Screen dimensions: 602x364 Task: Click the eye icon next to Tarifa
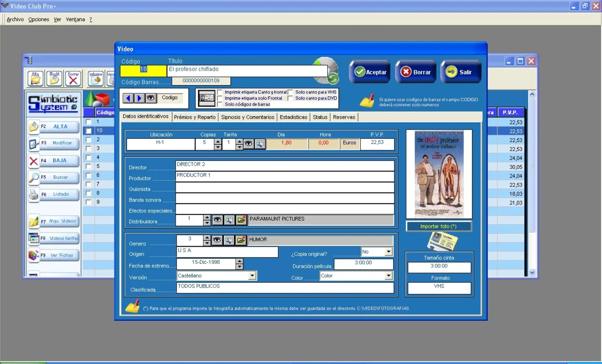coord(248,144)
